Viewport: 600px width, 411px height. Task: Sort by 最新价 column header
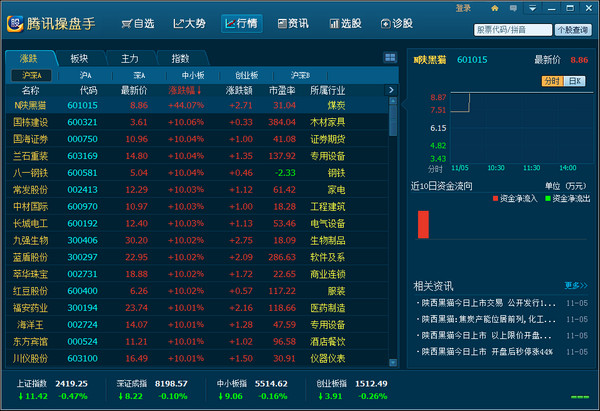(134, 90)
